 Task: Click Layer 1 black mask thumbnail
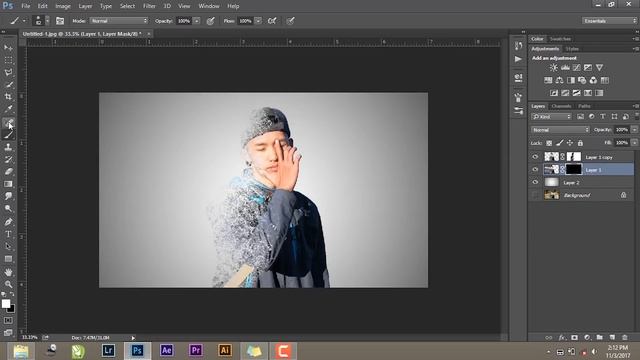coord(573,170)
